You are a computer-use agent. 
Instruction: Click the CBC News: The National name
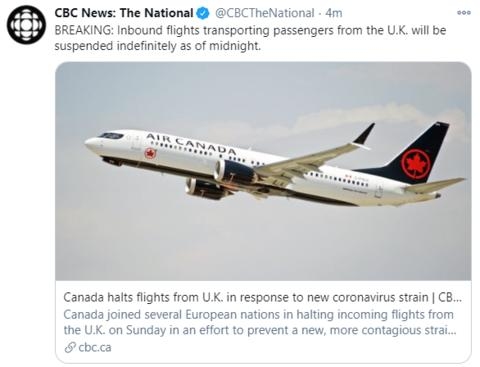124,13
